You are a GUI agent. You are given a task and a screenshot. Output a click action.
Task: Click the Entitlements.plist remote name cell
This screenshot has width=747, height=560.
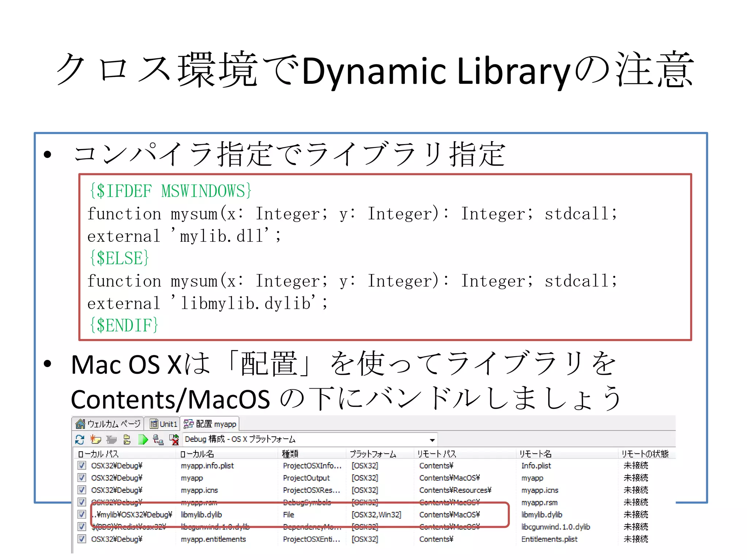pos(549,539)
